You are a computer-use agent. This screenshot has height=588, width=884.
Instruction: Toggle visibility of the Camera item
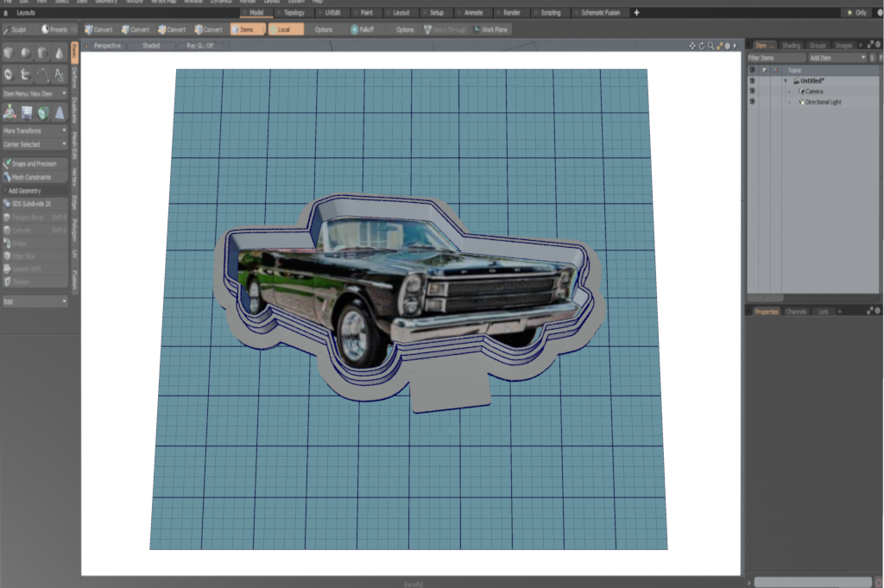click(x=752, y=91)
